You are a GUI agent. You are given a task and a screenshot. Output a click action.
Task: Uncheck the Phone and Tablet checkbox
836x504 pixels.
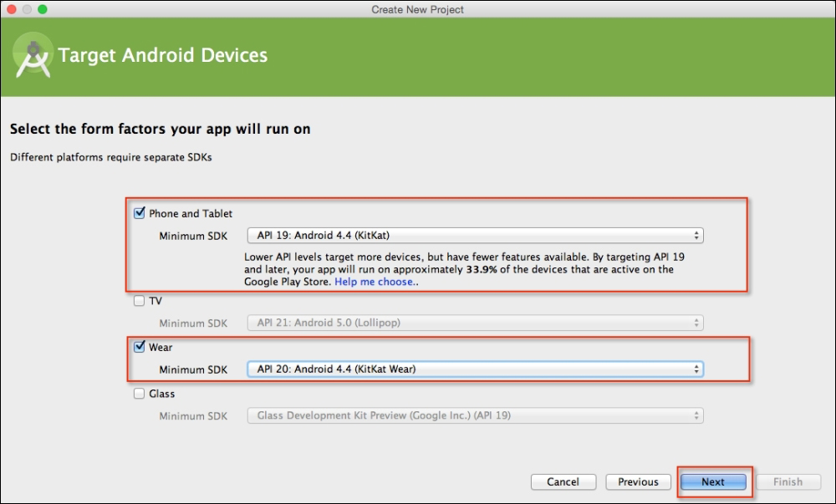pyautogui.click(x=139, y=213)
